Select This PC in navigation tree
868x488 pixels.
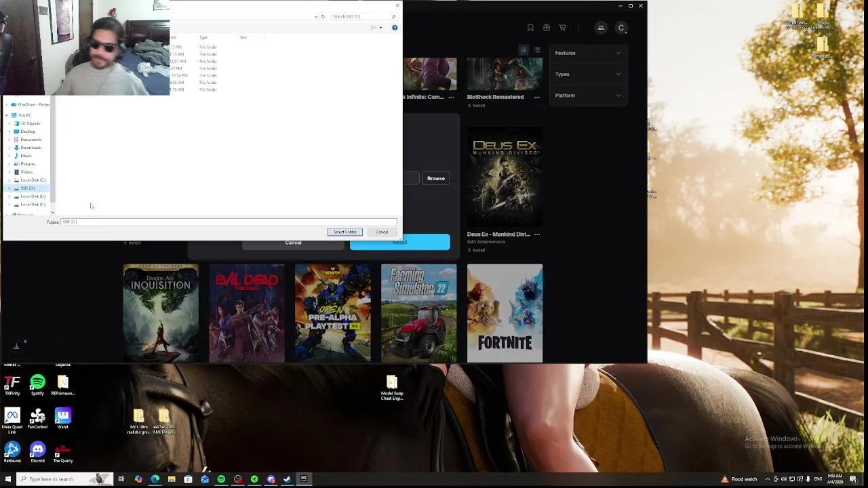[x=22, y=115]
